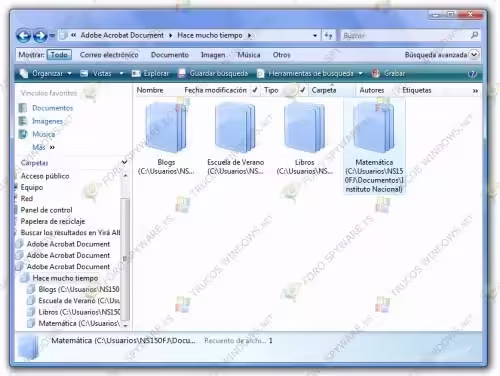
Task: Select the Blogs stack icon
Action: tap(166, 128)
